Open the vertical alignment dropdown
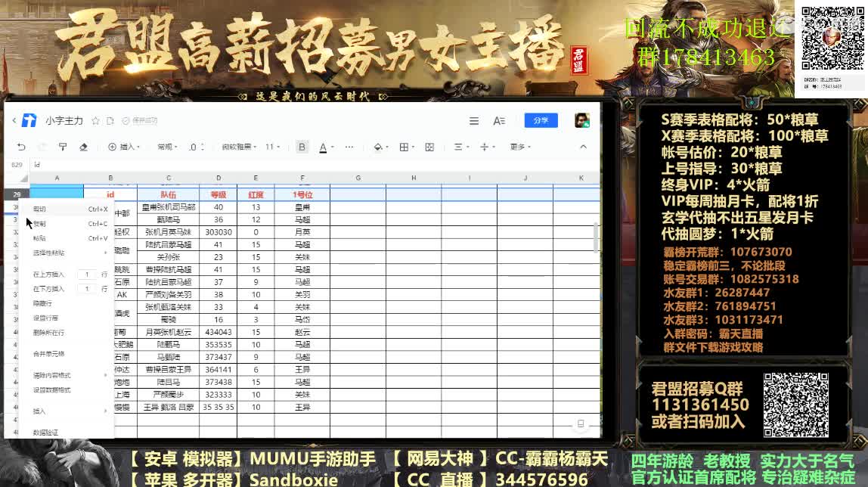 pyautogui.click(x=487, y=147)
